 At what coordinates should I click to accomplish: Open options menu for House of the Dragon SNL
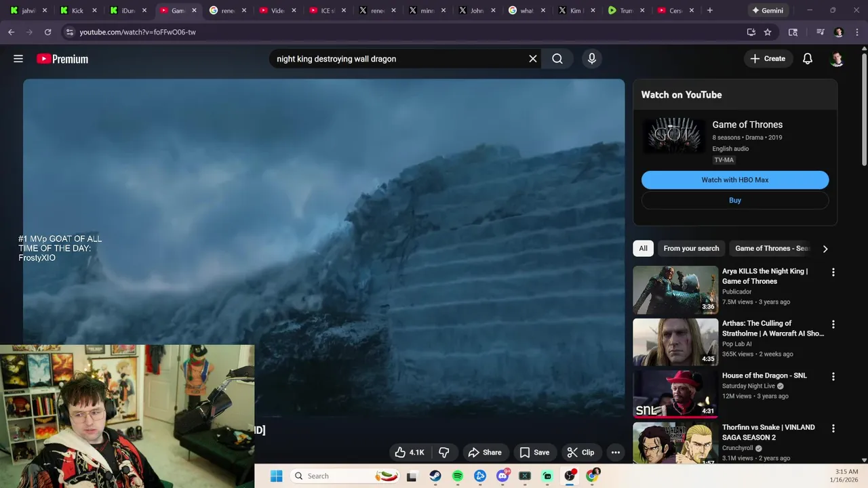[833, 377]
